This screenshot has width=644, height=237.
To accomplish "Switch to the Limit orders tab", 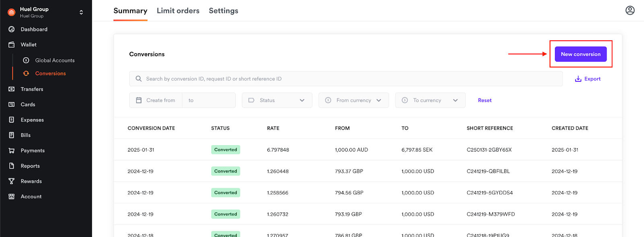I will [178, 11].
